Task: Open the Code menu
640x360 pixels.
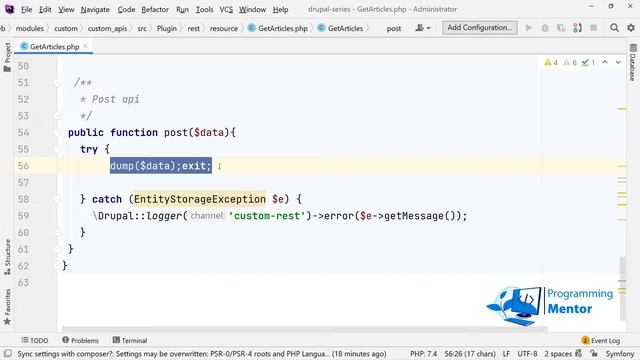Action: (126, 9)
